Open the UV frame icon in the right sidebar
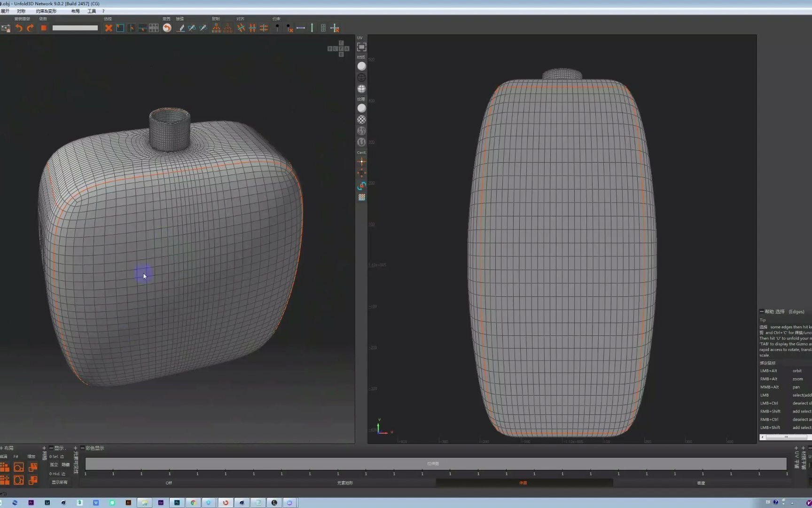The width and height of the screenshot is (812, 508). (361, 47)
